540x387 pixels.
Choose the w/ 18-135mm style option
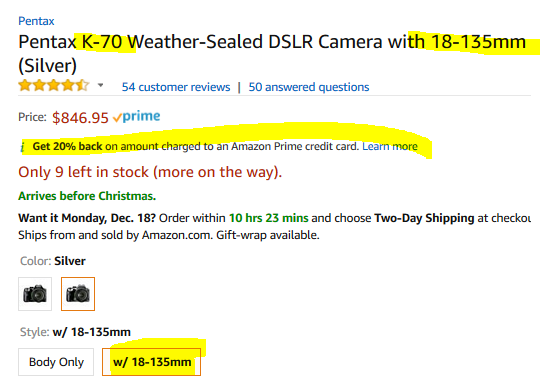(x=152, y=362)
